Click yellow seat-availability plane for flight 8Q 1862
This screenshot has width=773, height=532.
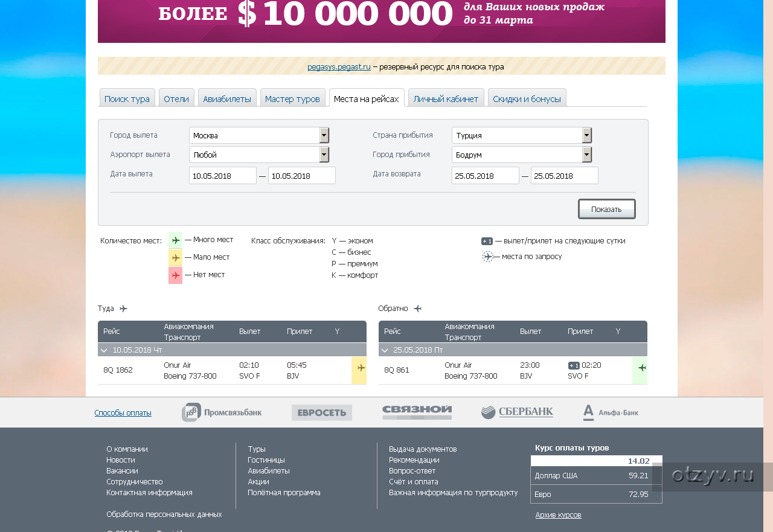[x=361, y=368]
